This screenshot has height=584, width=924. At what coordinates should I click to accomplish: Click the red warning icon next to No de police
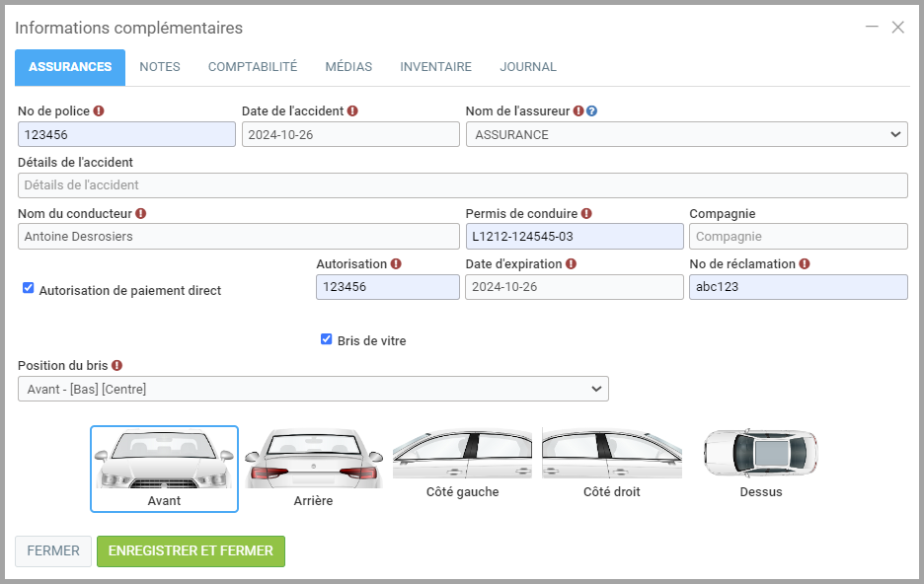(99, 111)
